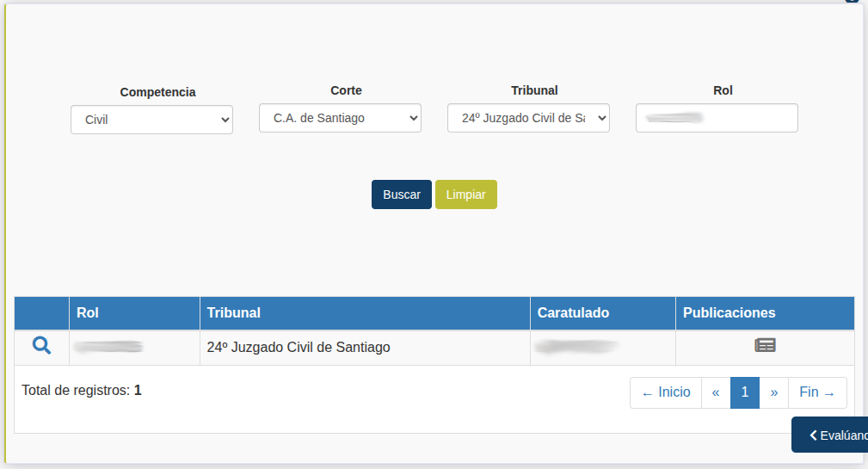This screenshot has height=469, width=868.
Task: Jump to last page via Fin
Action: tap(817, 392)
